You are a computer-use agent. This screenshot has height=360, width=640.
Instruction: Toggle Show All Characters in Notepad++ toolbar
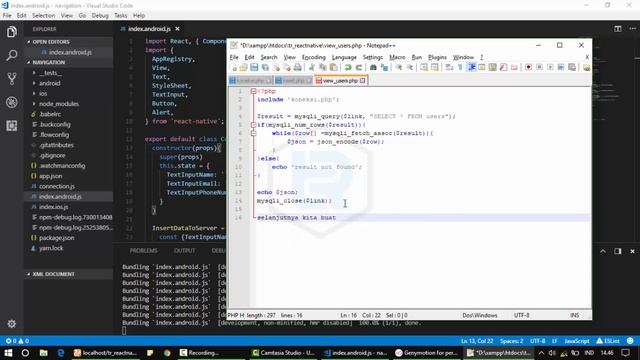click(x=460, y=67)
